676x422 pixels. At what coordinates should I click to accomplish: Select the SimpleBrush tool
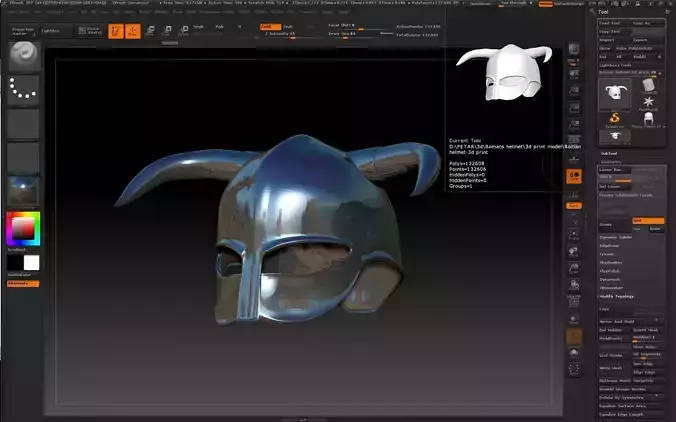[x=615, y=119]
